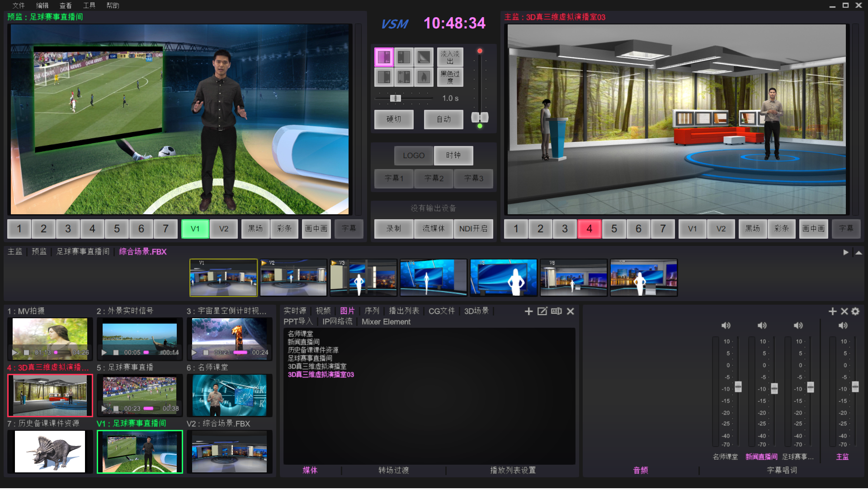
Task: Select the page-curl transition effect
Action: point(424,57)
